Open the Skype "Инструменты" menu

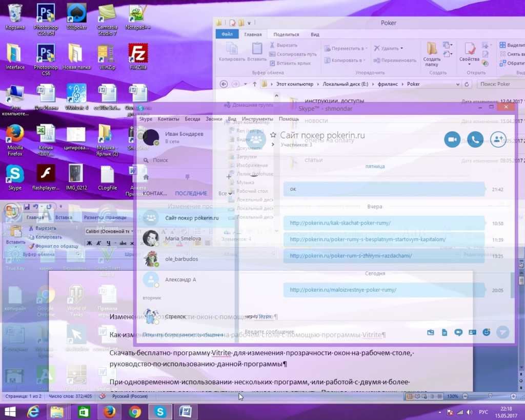tap(257, 119)
